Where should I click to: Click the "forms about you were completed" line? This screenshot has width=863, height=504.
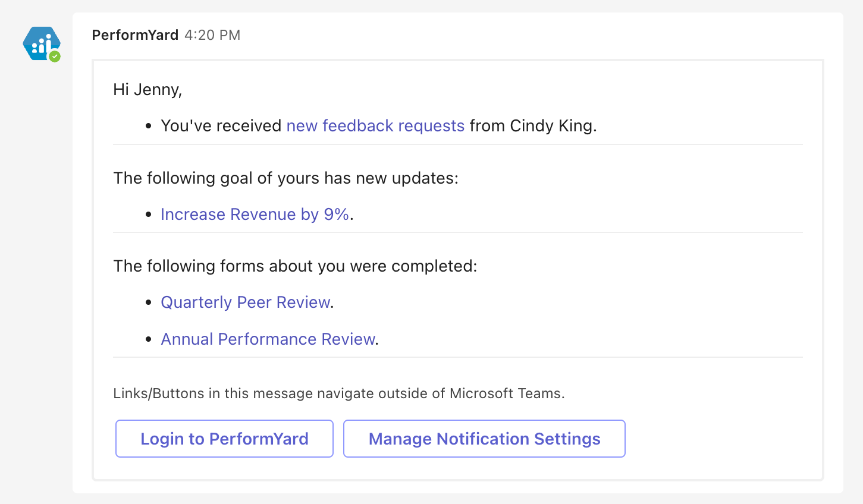coord(295,266)
